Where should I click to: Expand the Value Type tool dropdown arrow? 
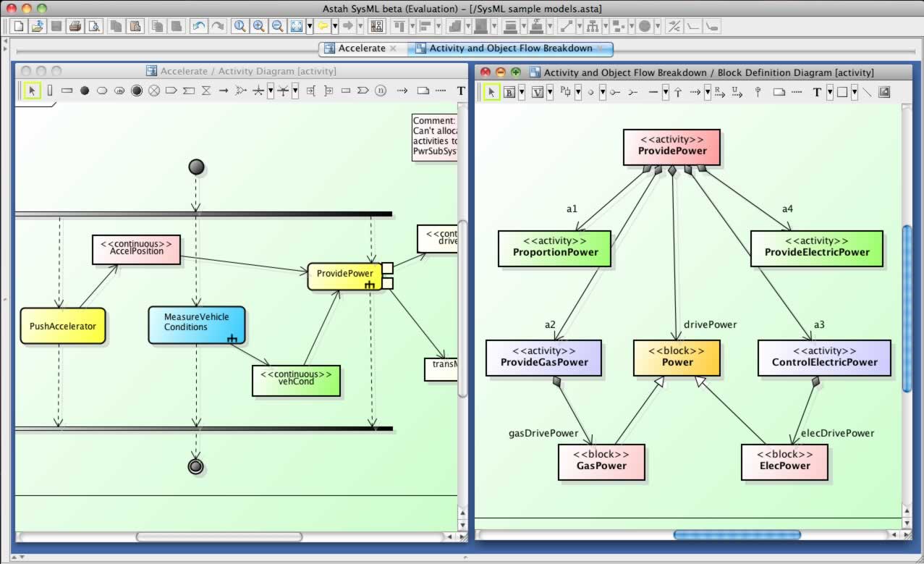(550, 92)
